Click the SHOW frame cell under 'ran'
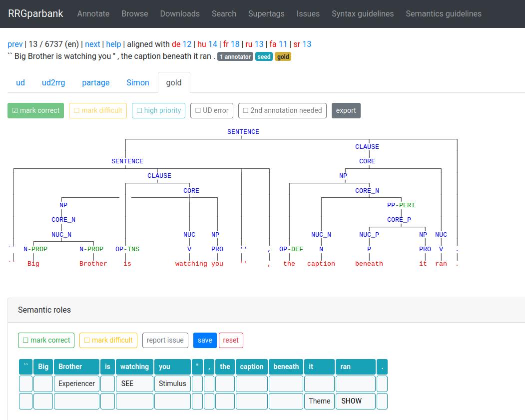The image size is (525, 420). tap(355, 401)
